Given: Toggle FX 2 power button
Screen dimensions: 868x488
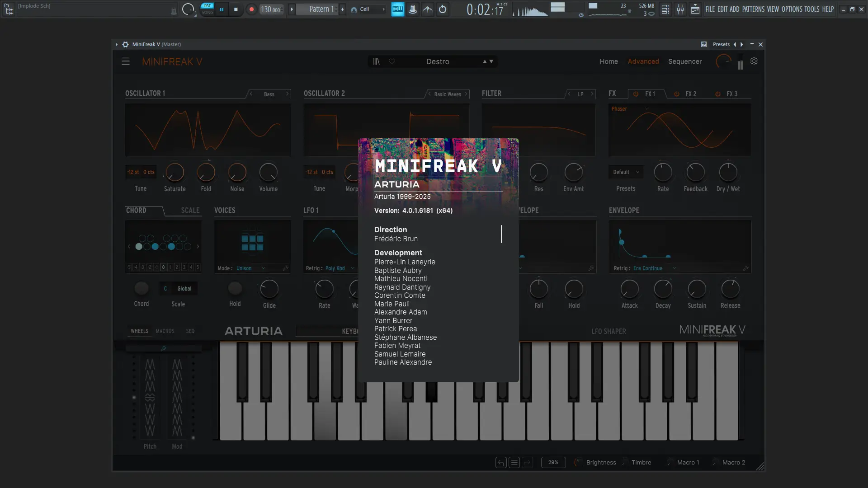Looking at the screenshot, I should click(x=677, y=94).
